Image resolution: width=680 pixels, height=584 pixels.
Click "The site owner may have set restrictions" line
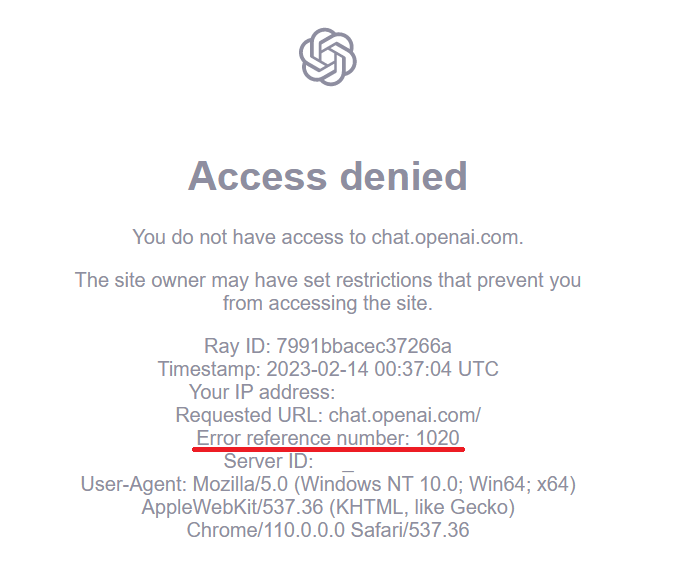[x=328, y=280]
